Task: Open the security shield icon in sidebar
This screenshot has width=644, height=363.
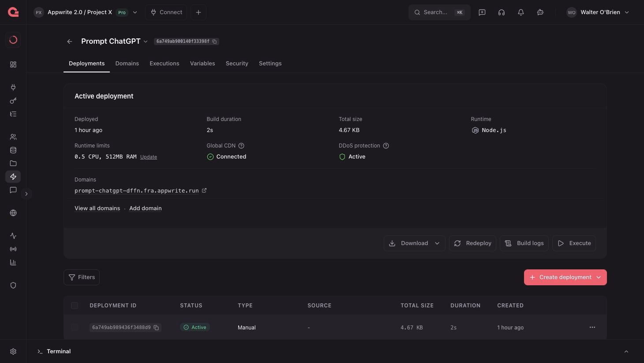Action: tap(13, 285)
